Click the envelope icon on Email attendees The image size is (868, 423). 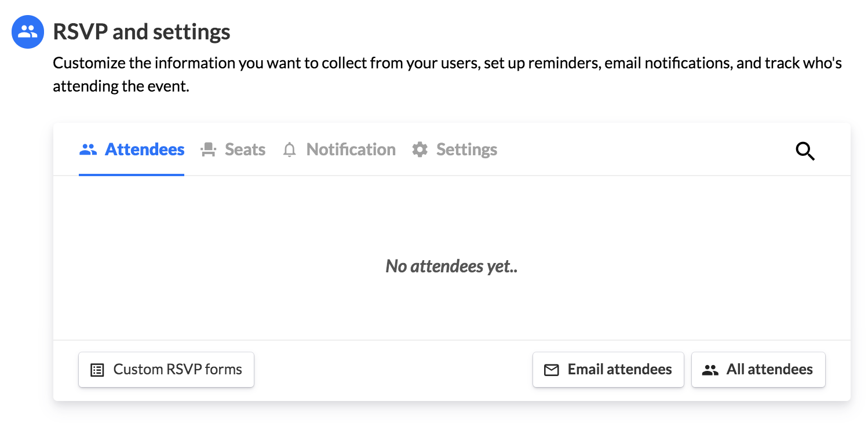pos(552,370)
